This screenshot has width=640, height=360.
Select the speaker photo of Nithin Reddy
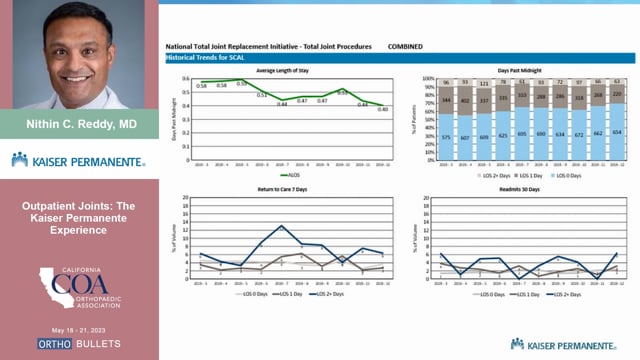click(78, 54)
